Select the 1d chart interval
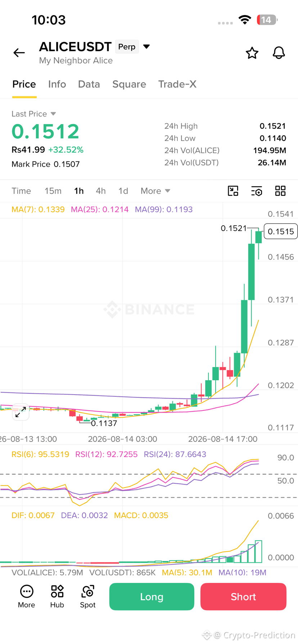The width and height of the screenshot is (298, 644). pos(123,191)
